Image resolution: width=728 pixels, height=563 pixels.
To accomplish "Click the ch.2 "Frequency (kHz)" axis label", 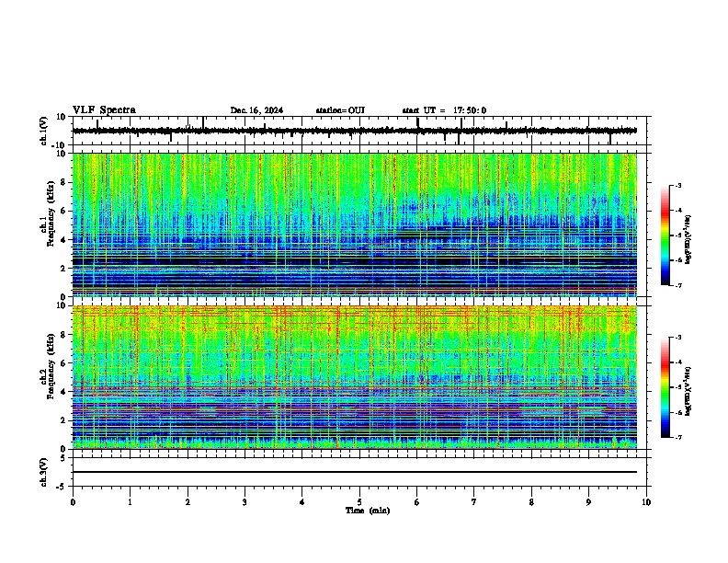I will [51, 365].
